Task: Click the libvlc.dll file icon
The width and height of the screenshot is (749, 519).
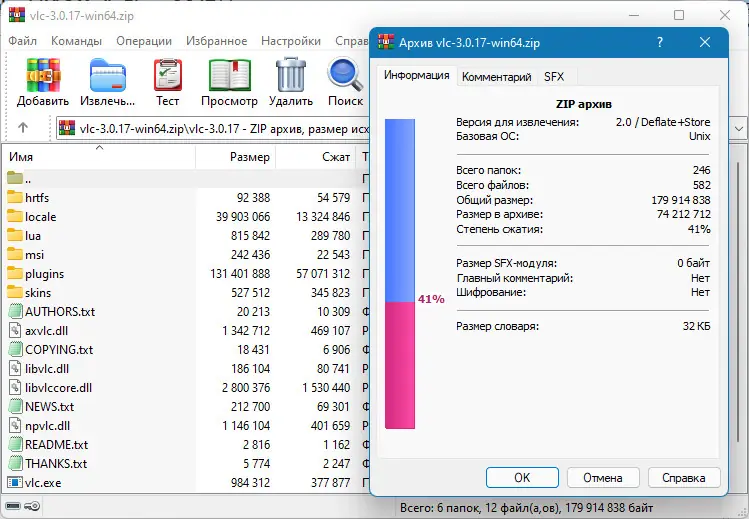Action: [x=15, y=369]
